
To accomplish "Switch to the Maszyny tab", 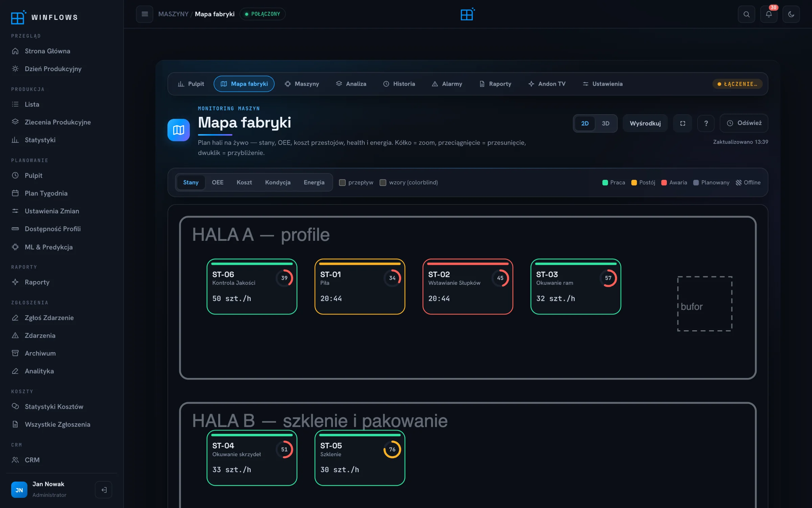I will (302, 84).
